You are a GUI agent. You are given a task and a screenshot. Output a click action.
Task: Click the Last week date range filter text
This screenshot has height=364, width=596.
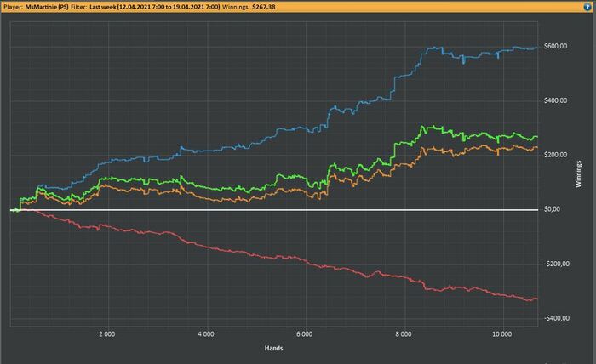coord(155,7)
